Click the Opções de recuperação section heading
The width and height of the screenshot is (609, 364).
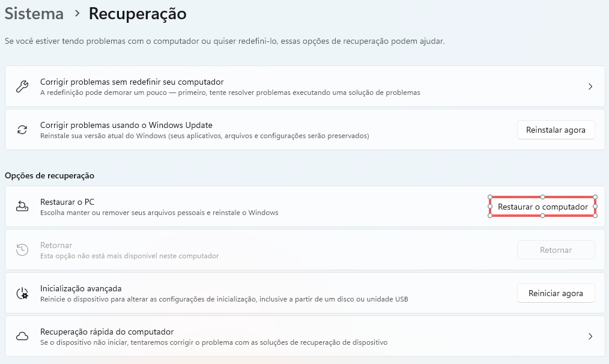49,175
